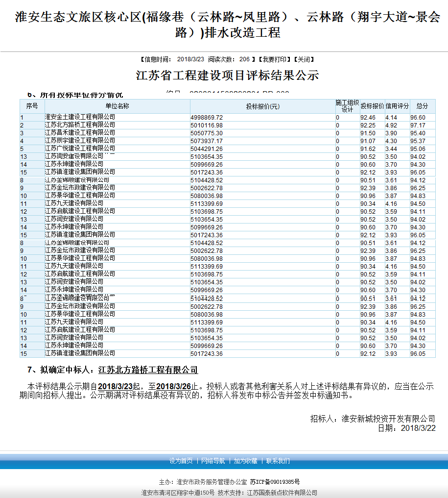This screenshot has width=448, height=498.
Task: Click the credit score 3.44
Action: pos(391,149)
